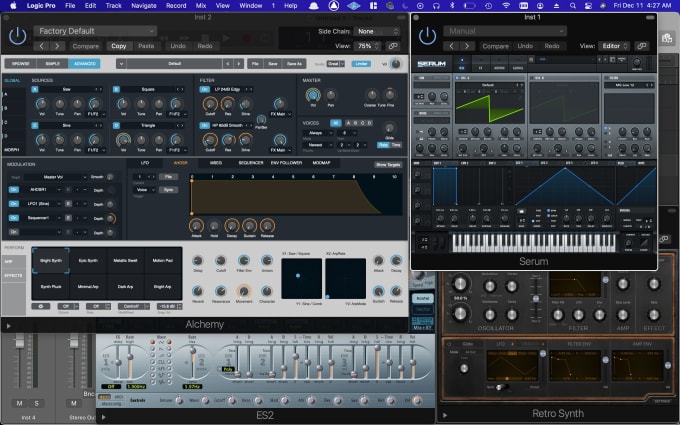Toggle source B on in Alchemy
This screenshot has height=425, width=680.
coord(116,89)
